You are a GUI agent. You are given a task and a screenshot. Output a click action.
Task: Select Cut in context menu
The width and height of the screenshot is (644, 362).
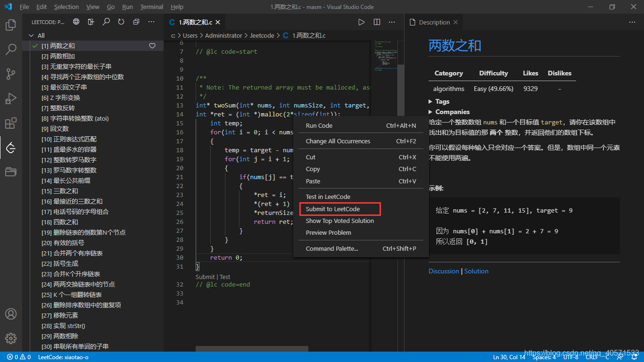(x=361, y=157)
